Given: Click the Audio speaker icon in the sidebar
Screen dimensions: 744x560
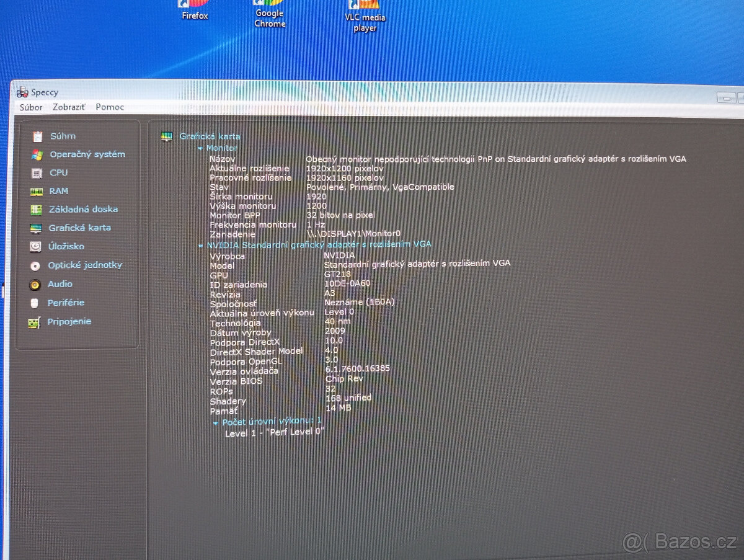Looking at the screenshot, I should pos(35,285).
